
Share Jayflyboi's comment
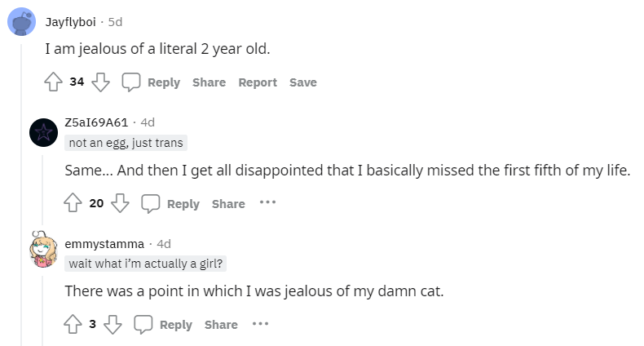(x=209, y=82)
